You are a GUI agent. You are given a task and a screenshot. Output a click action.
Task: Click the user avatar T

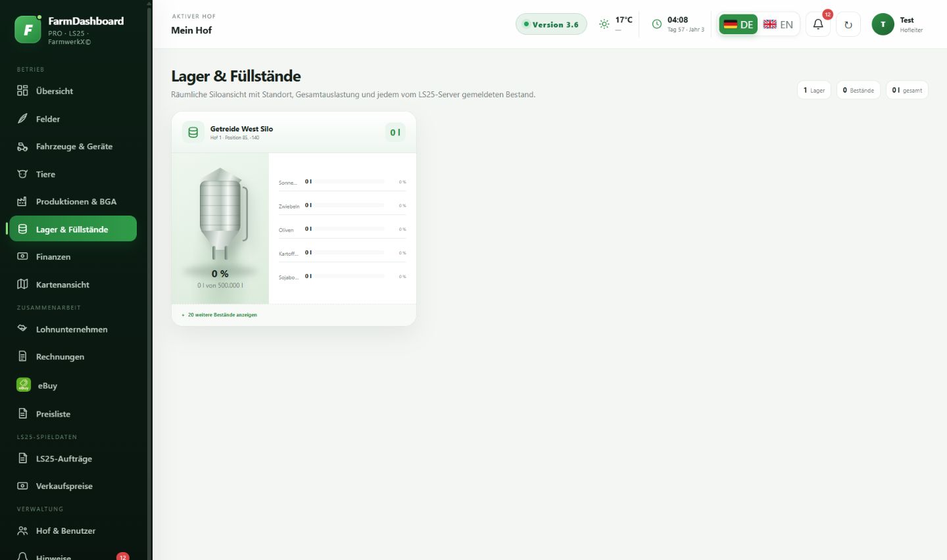tap(883, 24)
